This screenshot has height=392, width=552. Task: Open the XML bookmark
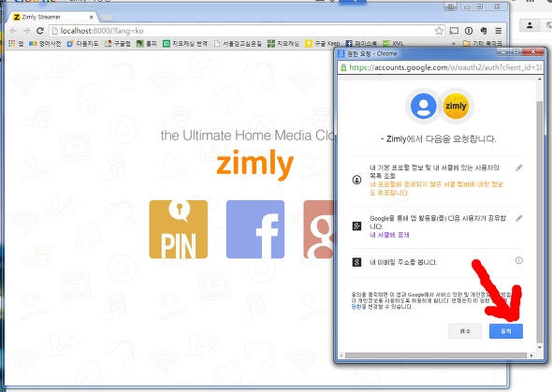(393, 43)
